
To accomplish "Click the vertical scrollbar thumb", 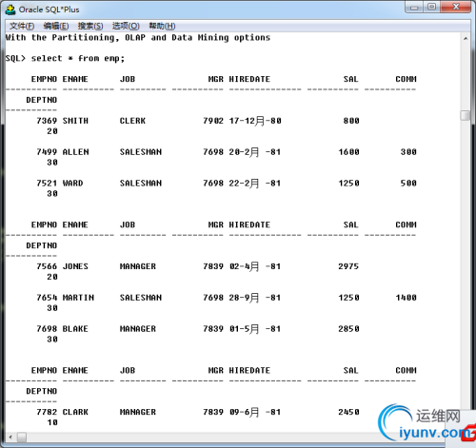I will click(466, 115).
